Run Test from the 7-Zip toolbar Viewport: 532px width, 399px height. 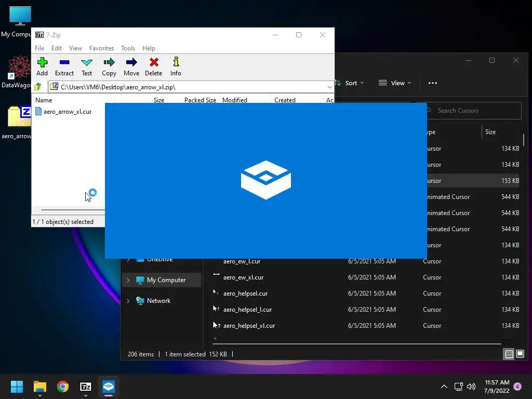(87, 66)
